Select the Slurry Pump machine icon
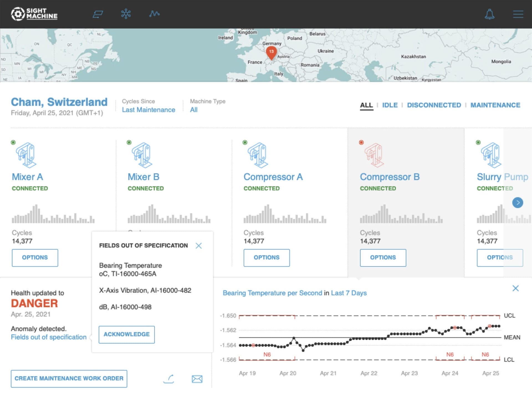The height and width of the screenshot is (398, 532). (491, 155)
